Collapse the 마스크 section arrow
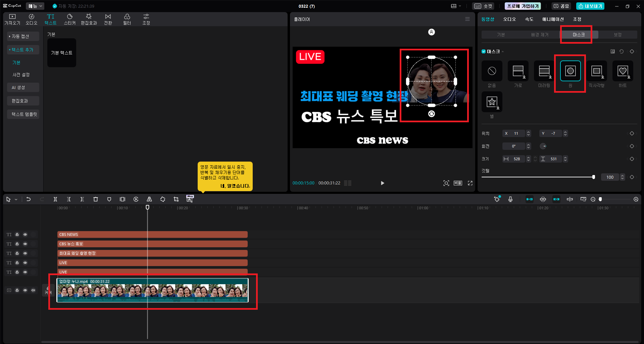 (x=503, y=52)
